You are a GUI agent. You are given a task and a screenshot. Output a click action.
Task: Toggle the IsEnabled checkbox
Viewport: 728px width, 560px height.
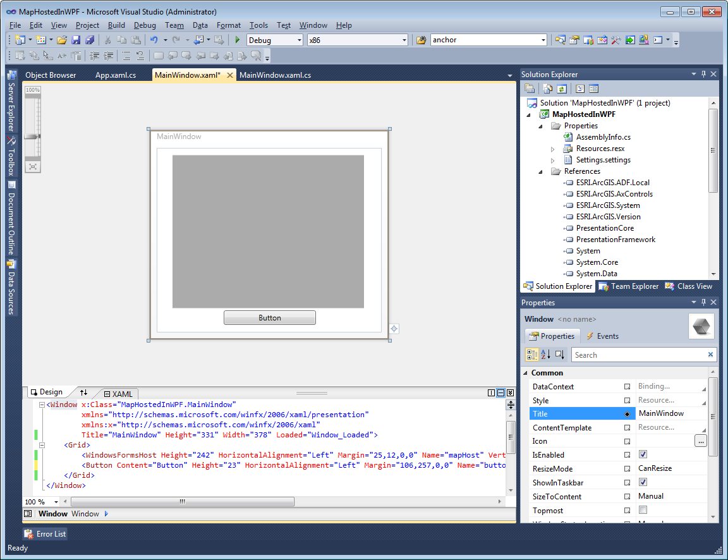(643, 454)
